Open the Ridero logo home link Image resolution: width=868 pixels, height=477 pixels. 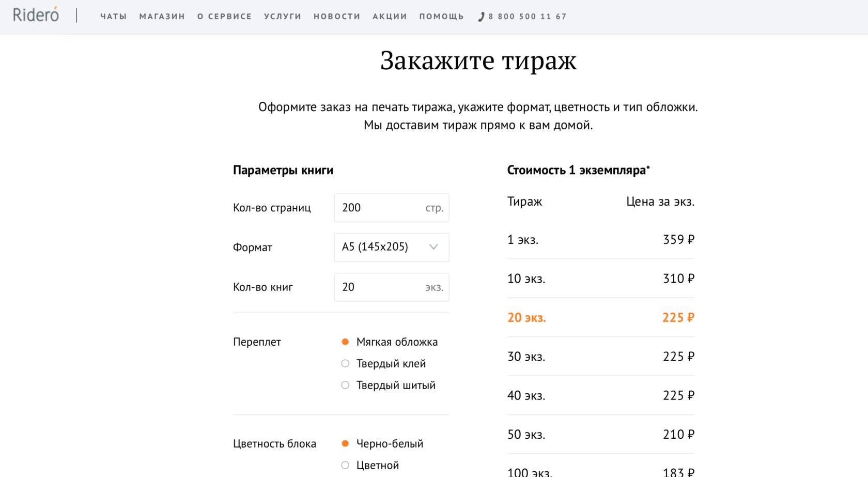(36, 15)
